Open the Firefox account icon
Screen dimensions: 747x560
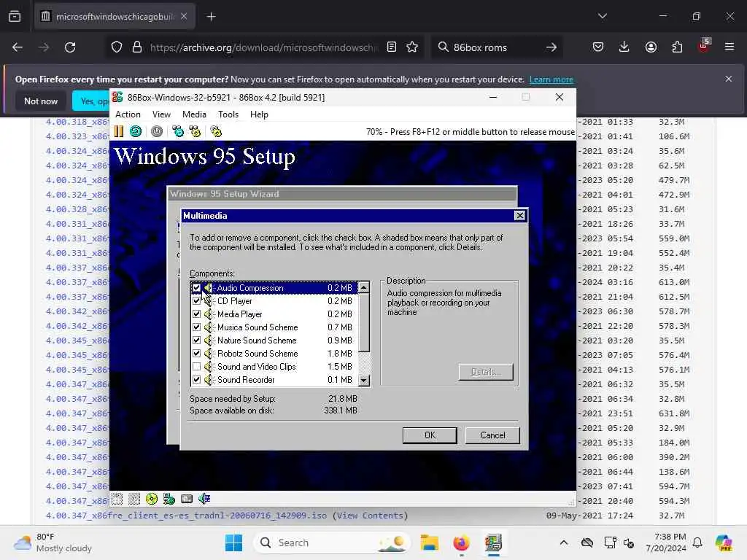coord(651,47)
